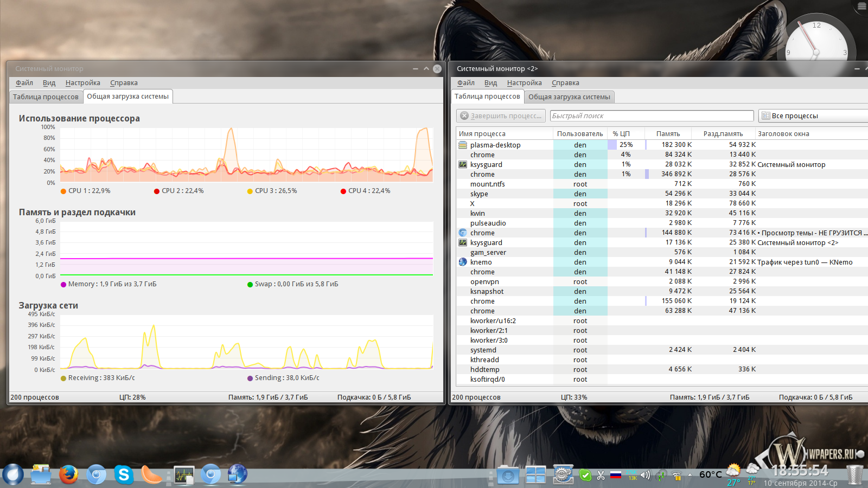Open Настройка menu in the left Системный монитор window
The width and height of the screenshot is (868, 488).
83,83
